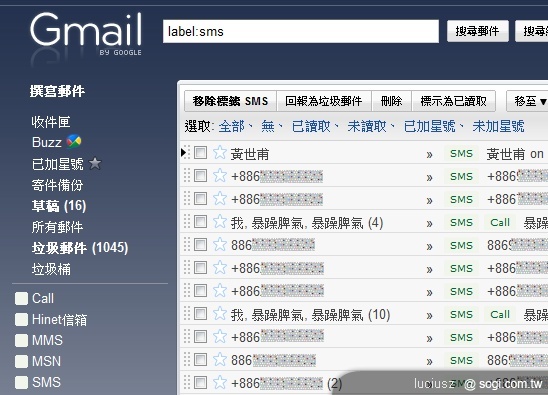548x395 pixels.
Task: Open 所有郵件 all mail folder
Action: pyautogui.click(x=58, y=227)
